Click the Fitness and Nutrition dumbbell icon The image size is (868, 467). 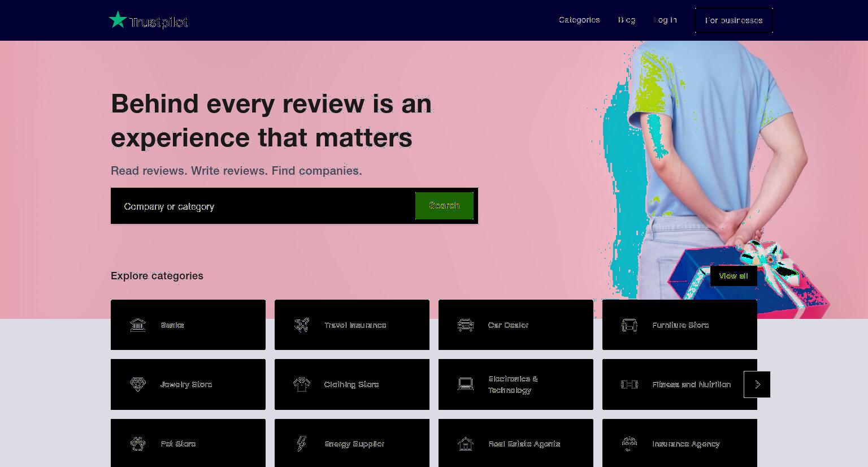630,384
